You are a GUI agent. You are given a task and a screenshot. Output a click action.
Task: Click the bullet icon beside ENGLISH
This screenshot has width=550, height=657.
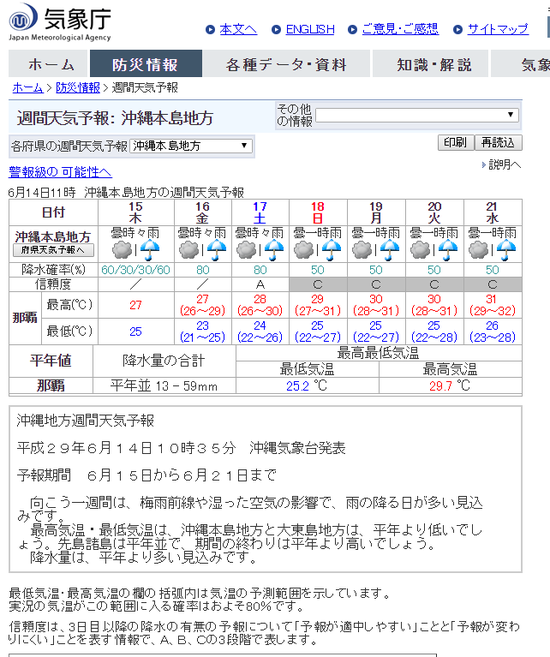tap(276, 30)
